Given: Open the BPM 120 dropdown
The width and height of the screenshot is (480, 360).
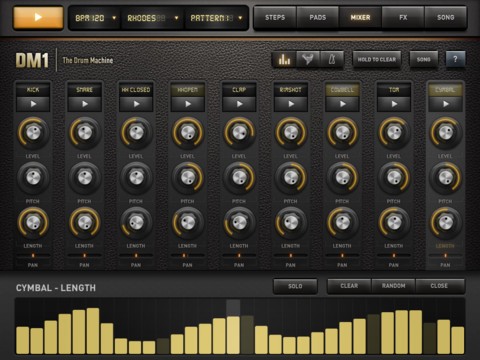Looking at the screenshot, I should point(95,18).
